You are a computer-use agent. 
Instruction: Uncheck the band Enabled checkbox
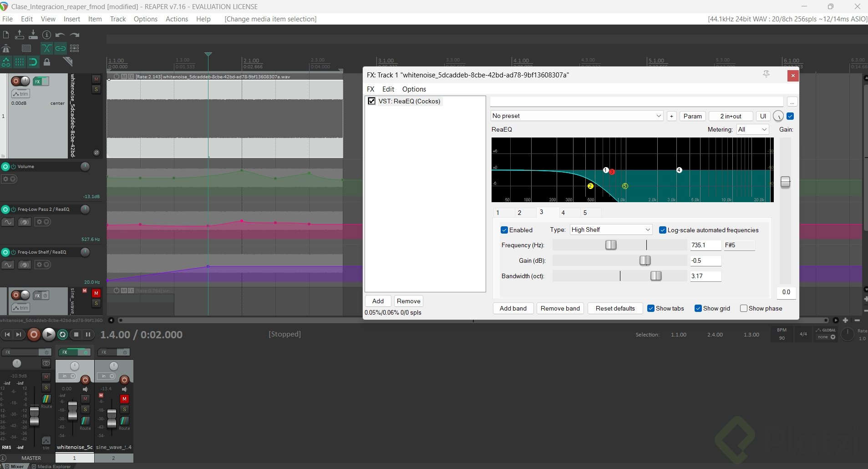click(x=504, y=230)
